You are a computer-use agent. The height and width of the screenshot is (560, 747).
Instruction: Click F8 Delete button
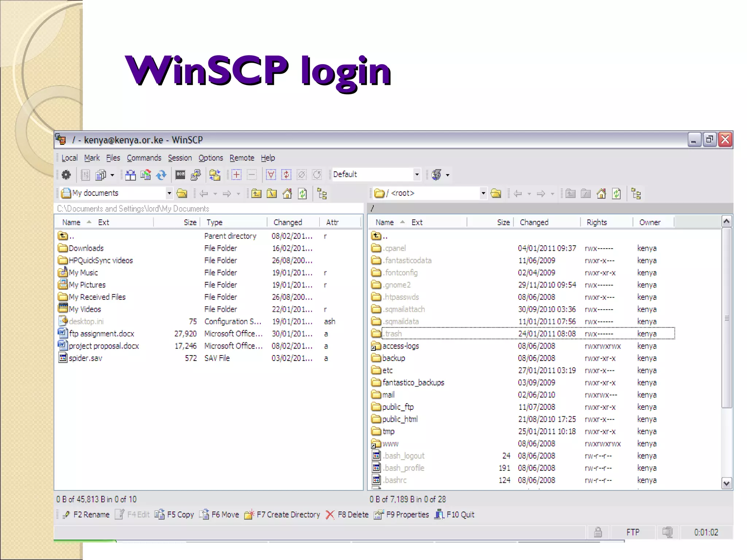347,515
